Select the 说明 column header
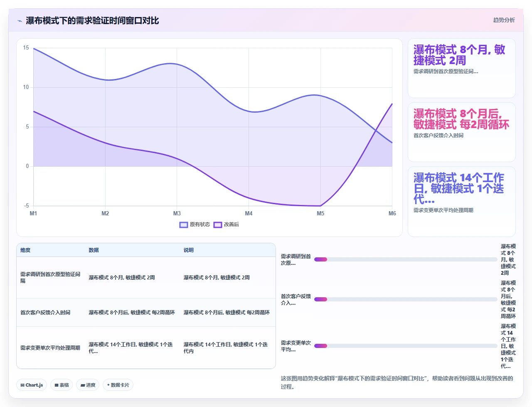The height and width of the screenshot is (407, 532). pyautogui.click(x=189, y=250)
